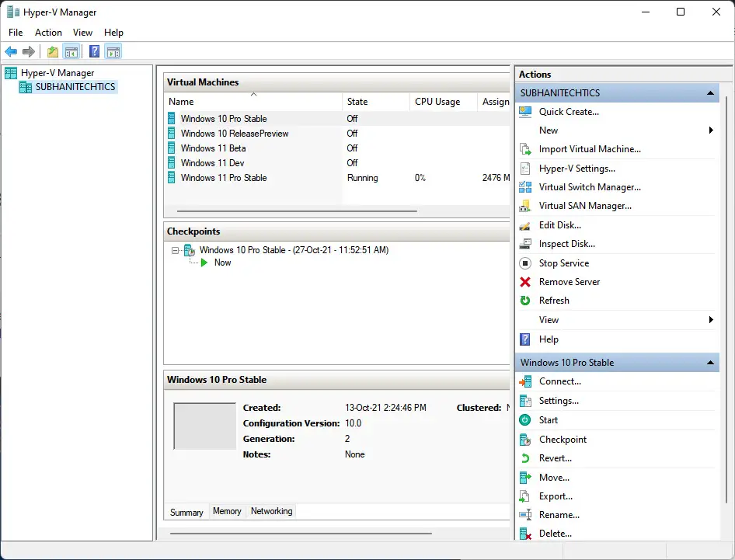Click the Move action icon

click(x=525, y=478)
